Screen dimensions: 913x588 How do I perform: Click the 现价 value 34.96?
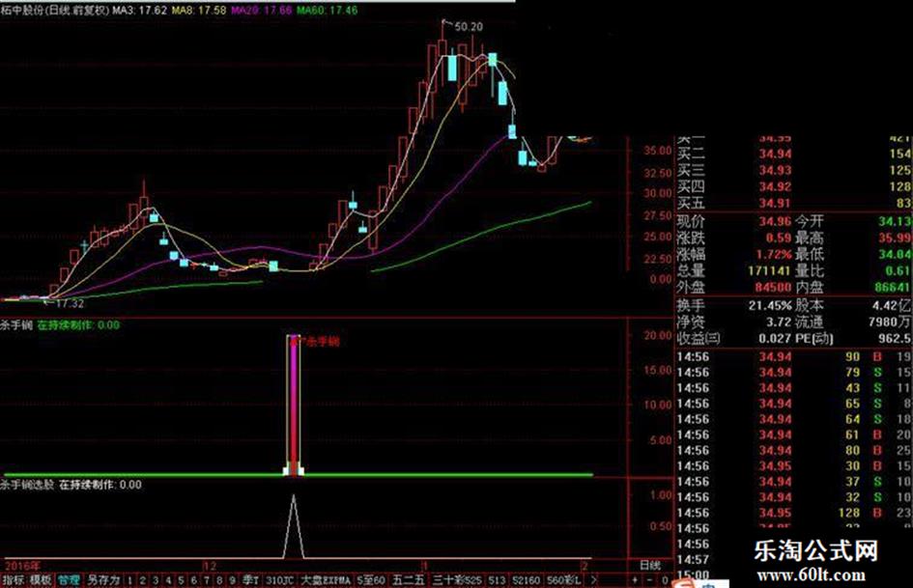point(775,221)
